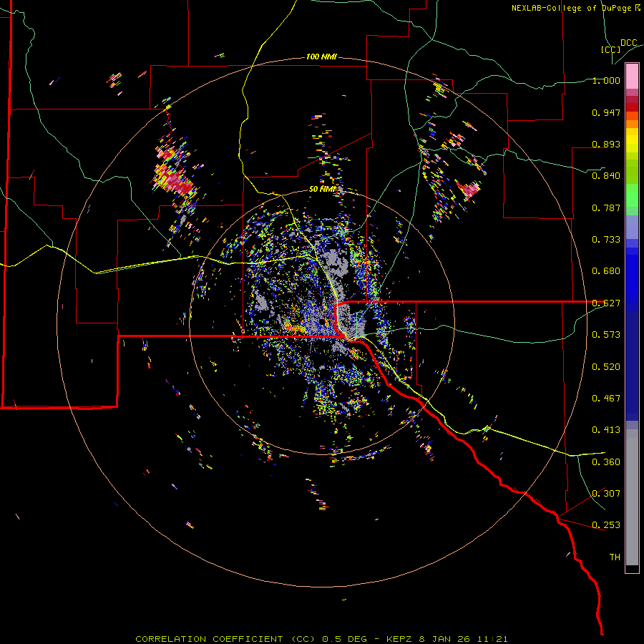Click the 0.467 scale value
Image resolution: width=644 pixels, height=644 pixels.
[x=606, y=399]
